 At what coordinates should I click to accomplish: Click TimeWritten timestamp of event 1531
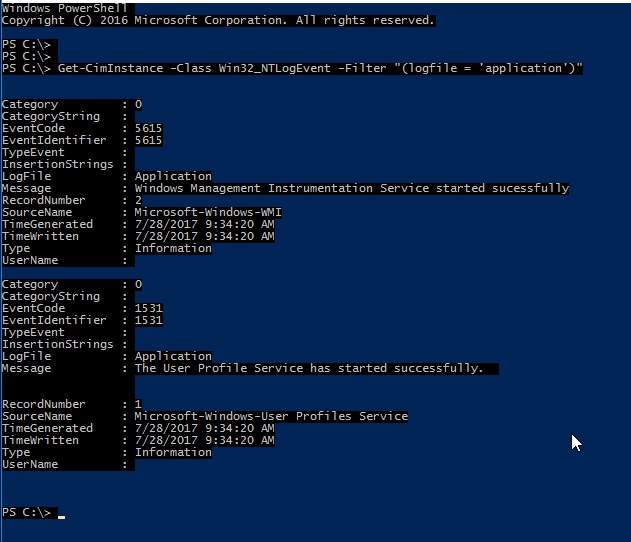click(x=204, y=440)
